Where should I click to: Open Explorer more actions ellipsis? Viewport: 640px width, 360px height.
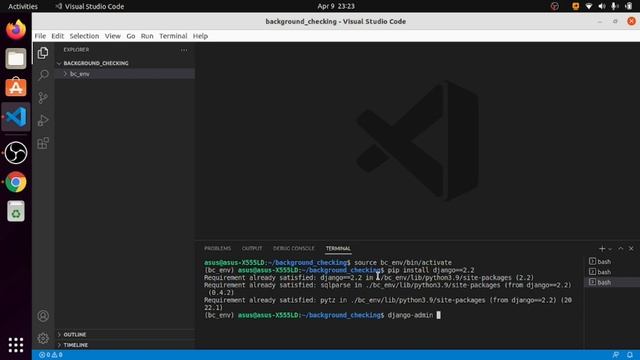(184, 50)
